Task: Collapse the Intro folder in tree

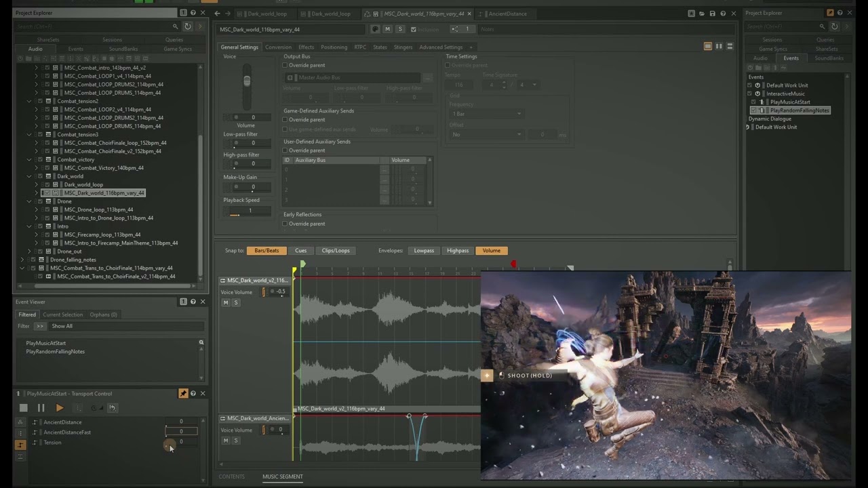Action: (29, 226)
